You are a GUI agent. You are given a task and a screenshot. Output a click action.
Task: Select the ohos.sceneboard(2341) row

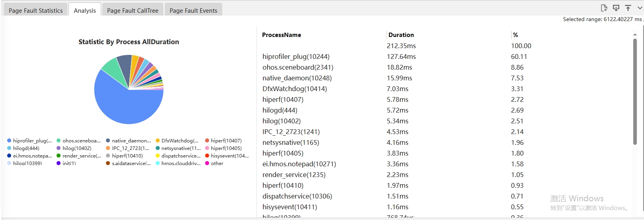(x=298, y=67)
